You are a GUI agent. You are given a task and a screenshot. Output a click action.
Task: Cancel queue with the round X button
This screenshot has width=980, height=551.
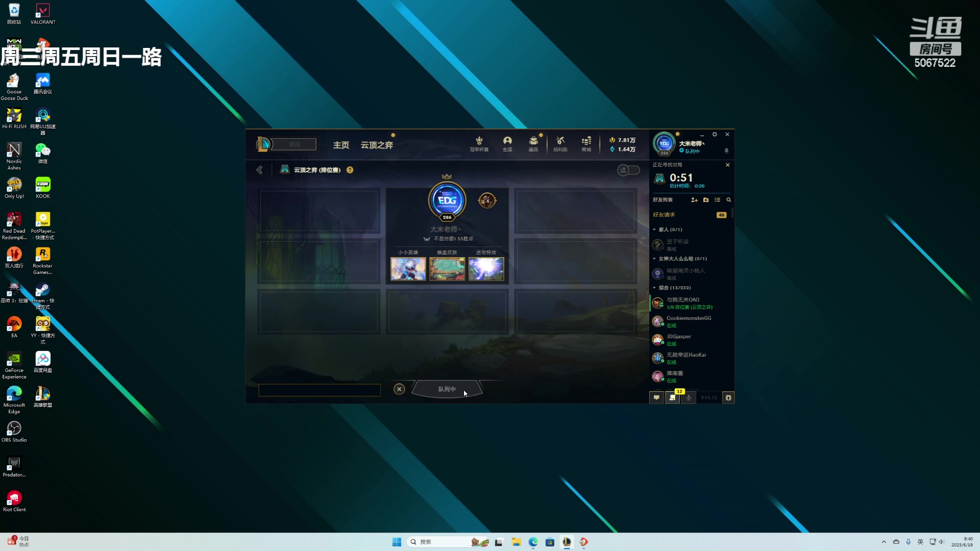tap(399, 389)
